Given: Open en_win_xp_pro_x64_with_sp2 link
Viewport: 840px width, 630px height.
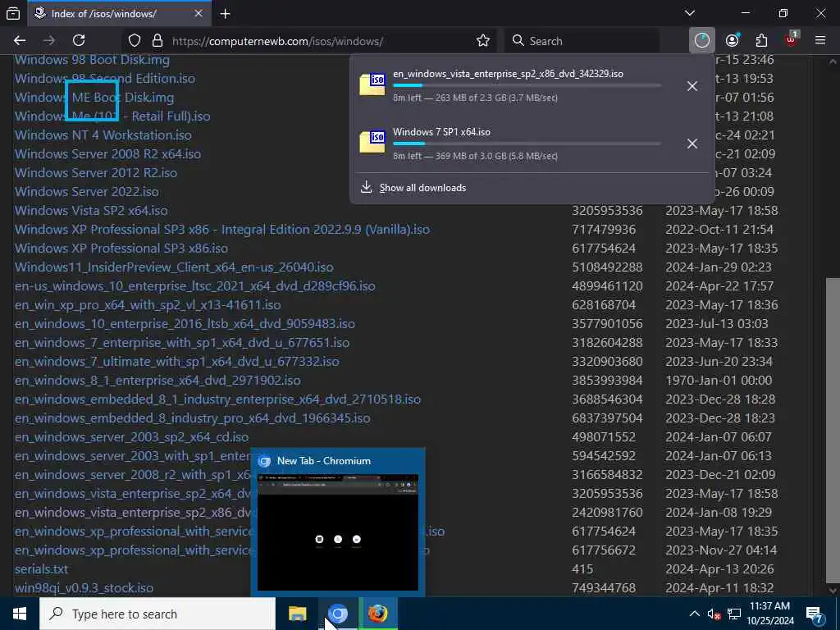Looking at the screenshot, I should (x=148, y=304).
